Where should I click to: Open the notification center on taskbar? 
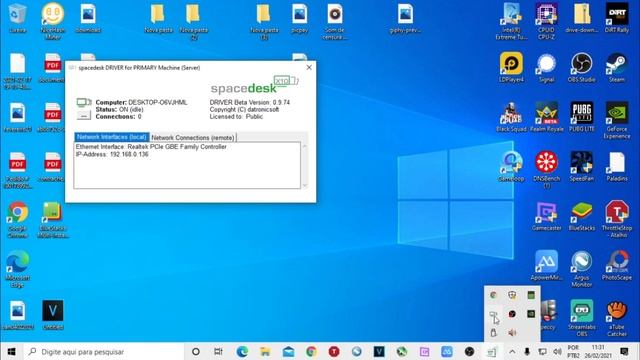click(x=624, y=351)
